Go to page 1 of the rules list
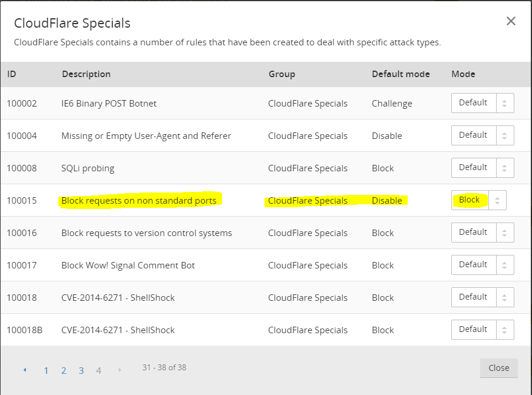 46,370
